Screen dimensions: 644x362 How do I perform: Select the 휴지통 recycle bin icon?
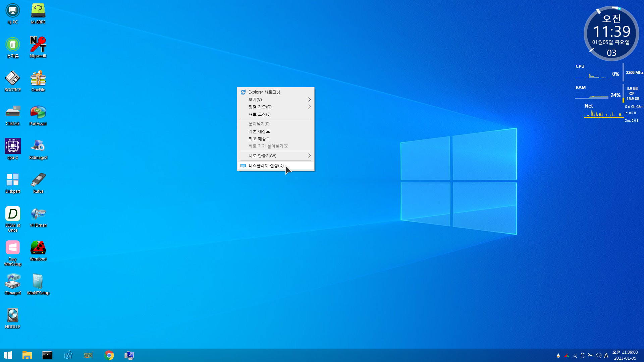pyautogui.click(x=13, y=48)
